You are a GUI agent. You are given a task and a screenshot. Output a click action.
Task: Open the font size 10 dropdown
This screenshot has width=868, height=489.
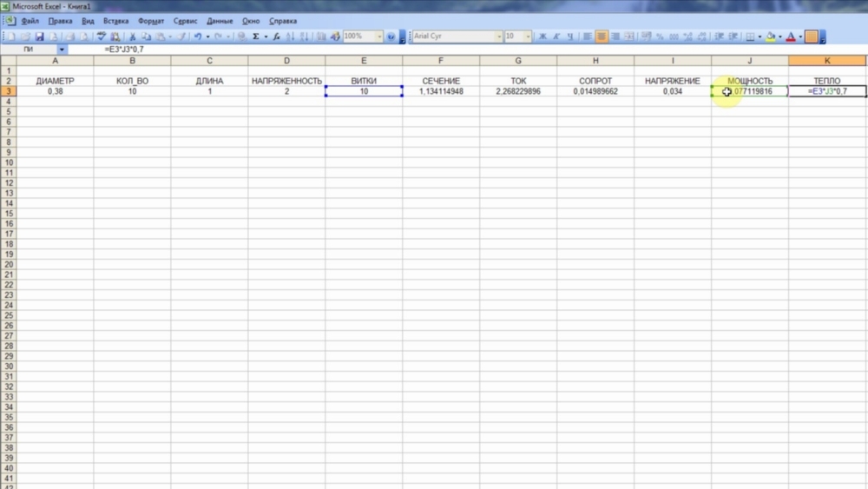[528, 36]
